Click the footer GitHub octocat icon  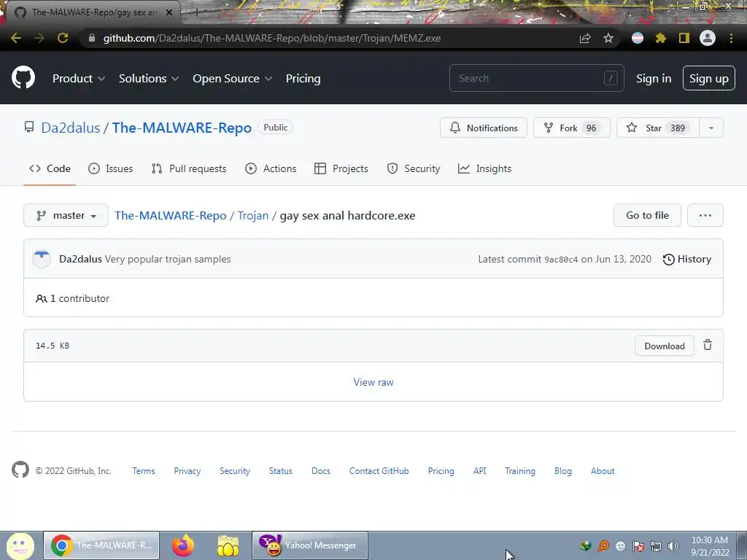click(x=20, y=470)
